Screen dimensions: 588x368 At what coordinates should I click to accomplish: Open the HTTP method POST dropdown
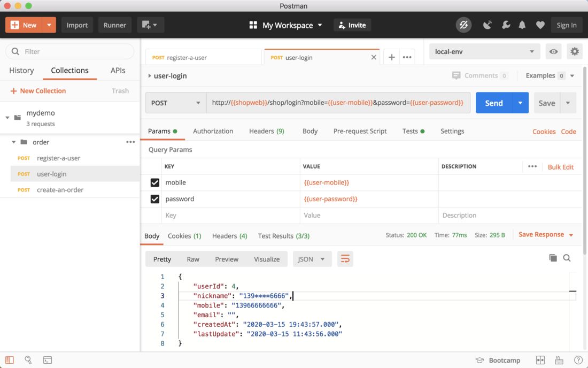[176, 103]
